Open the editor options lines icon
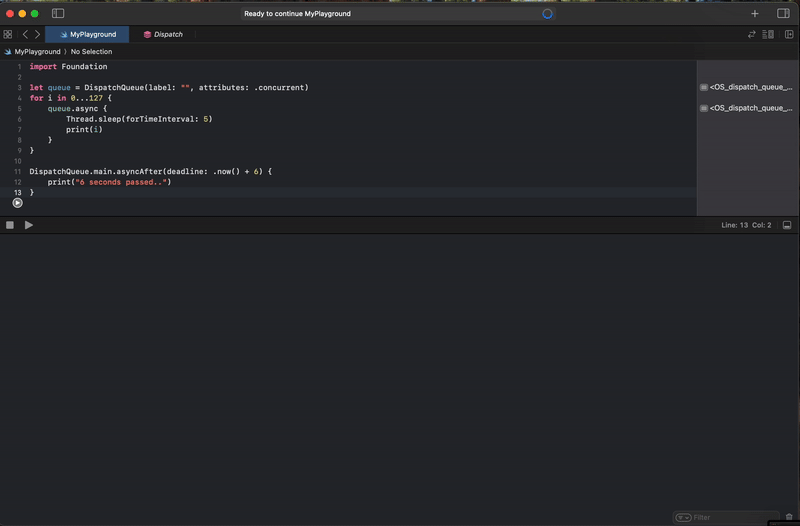 pos(768,34)
